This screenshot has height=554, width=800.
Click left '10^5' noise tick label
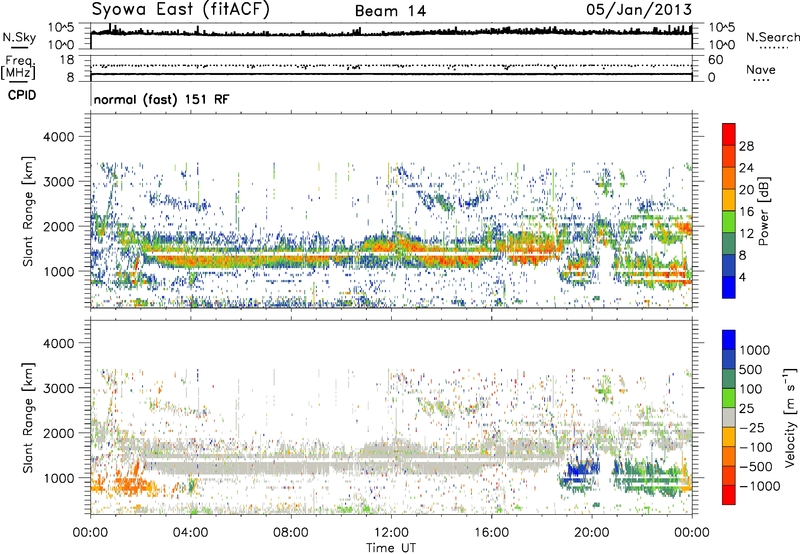click(x=61, y=28)
